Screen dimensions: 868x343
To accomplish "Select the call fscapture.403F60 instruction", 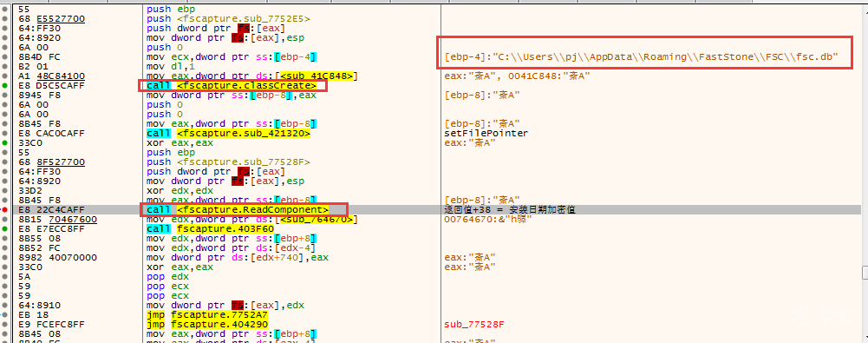I will [211, 229].
